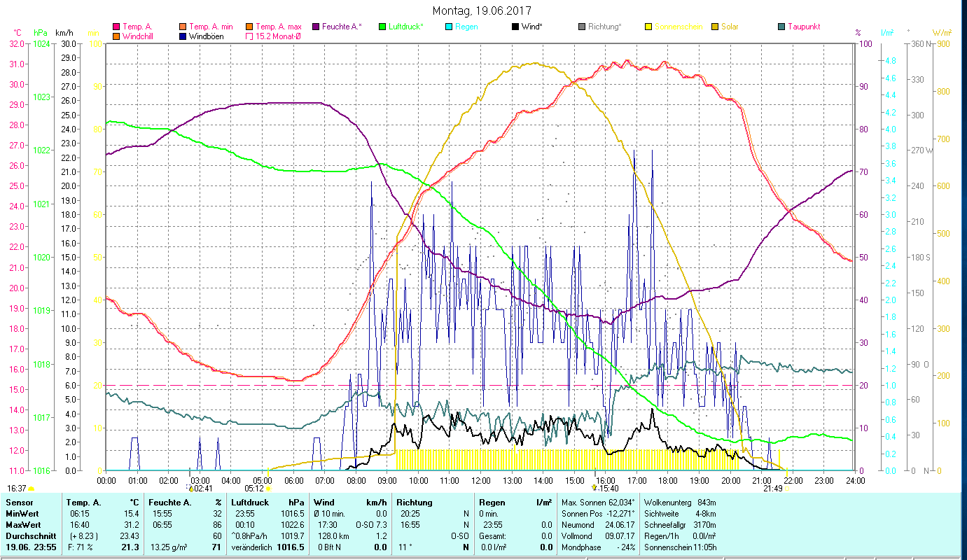Click the green Luftdruck* legend swatch
Image resolution: width=967 pixels, height=560 pixels.
[382, 27]
